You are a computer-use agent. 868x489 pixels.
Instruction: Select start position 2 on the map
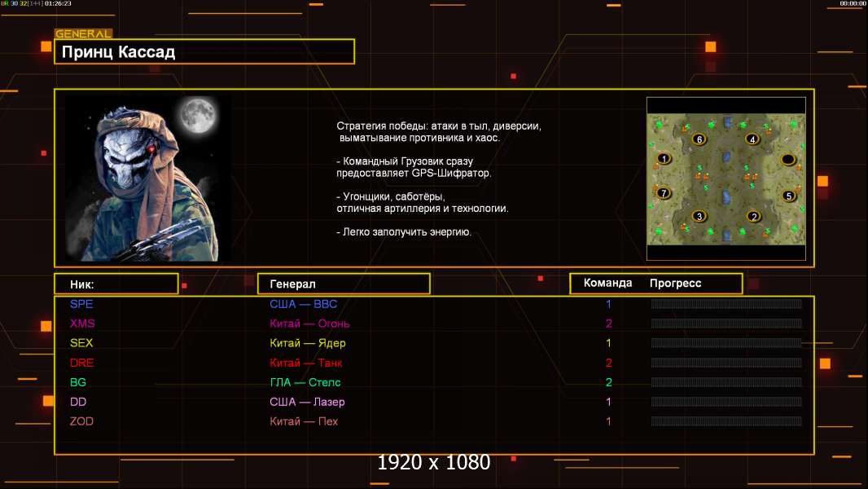(753, 217)
